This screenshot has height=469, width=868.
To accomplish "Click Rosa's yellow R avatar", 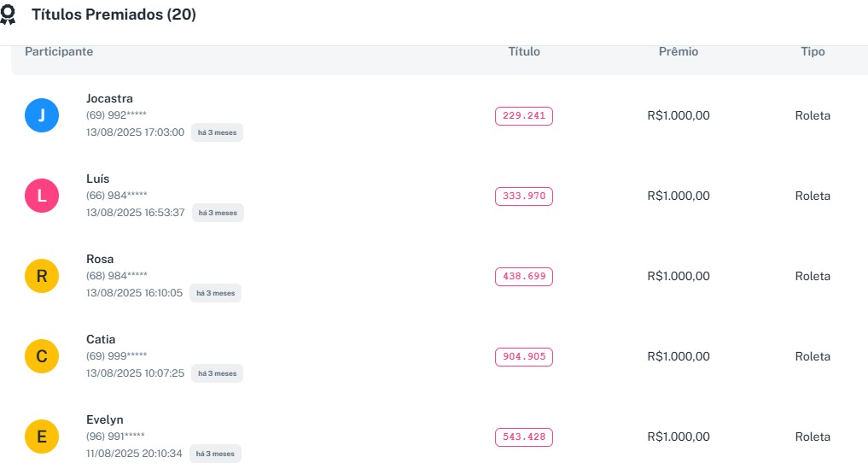I will pos(42,276).
